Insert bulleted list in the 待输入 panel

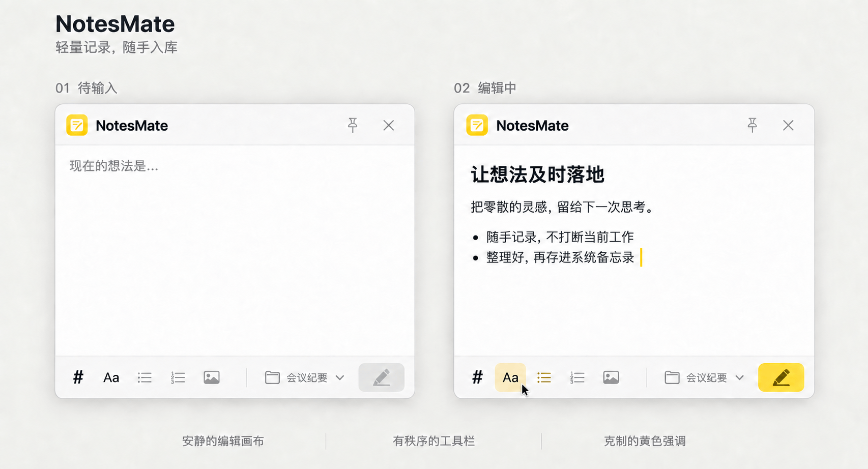[x=144, y=377]
